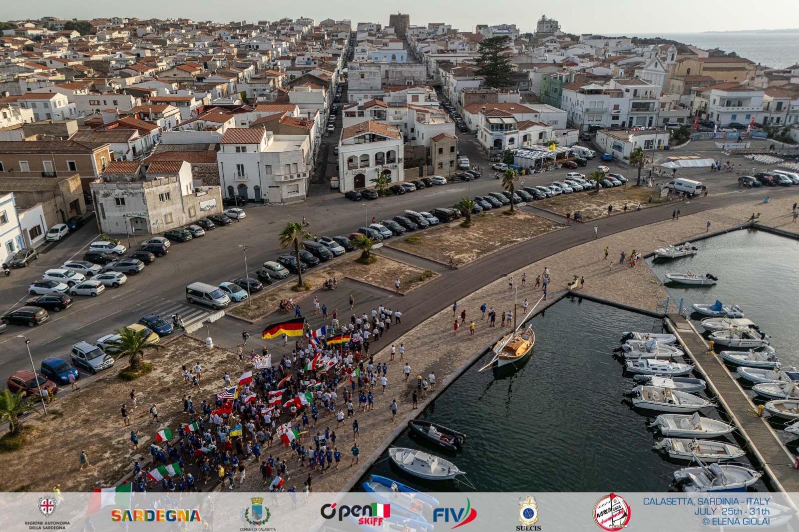Image resolution: width=799 pixels, height=532 pixels.
Task: Select the round World Championship logo
Action: [612, 512]
